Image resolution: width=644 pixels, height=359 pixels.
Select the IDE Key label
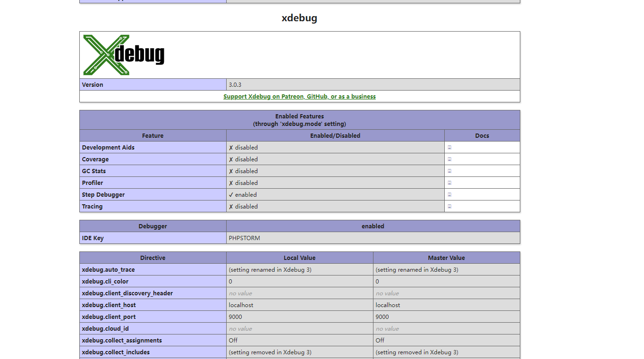coord(93,238)
